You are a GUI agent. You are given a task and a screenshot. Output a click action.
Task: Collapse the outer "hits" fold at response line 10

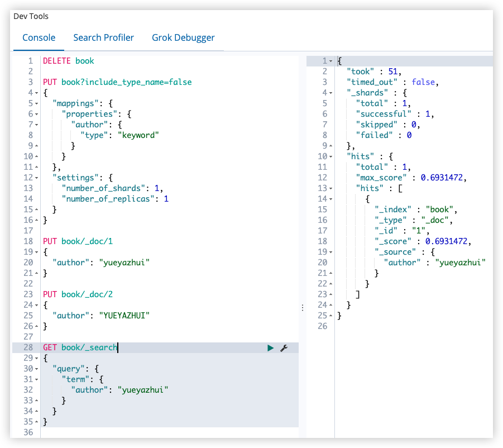[x=330, y=156]
